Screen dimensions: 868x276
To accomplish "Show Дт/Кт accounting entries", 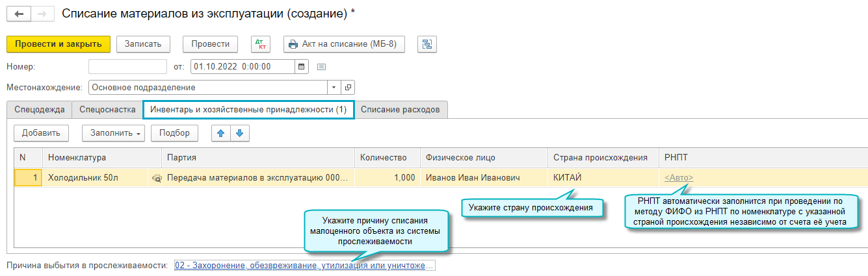I will tap(260, 44).
